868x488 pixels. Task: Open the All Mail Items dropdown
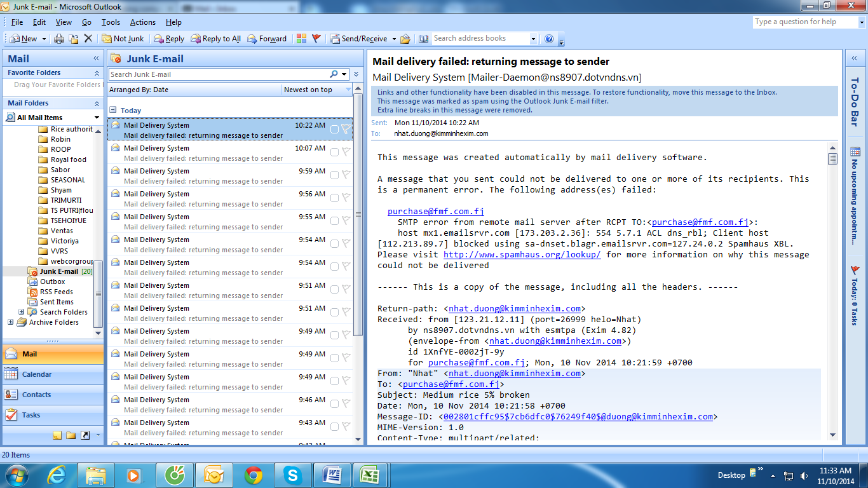[x=97, y=118]
